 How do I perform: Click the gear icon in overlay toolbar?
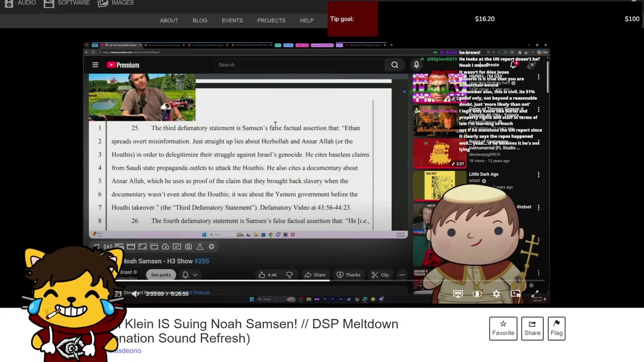tap(211, 246)
